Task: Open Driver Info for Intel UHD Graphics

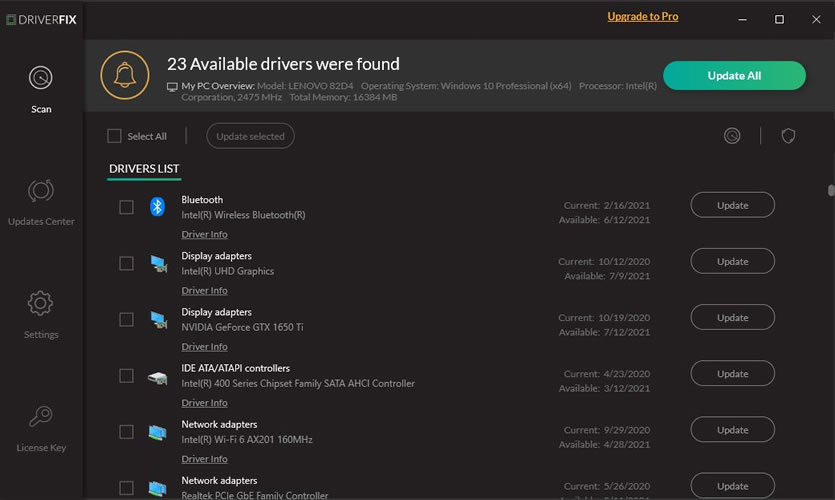Action: click(204, 291)
